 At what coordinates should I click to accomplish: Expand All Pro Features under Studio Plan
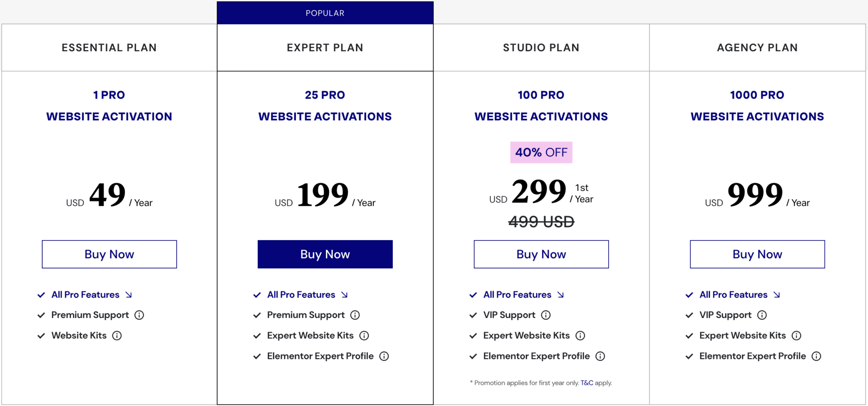tap(517, 295)
